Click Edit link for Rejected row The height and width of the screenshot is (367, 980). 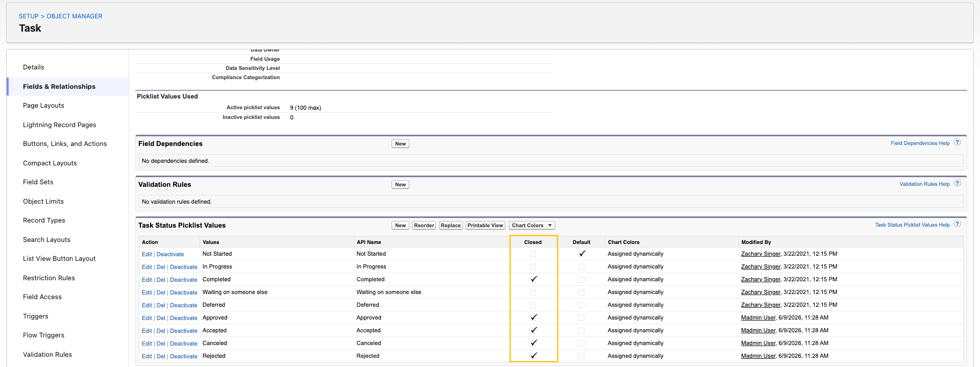click(x=147, y=356)
